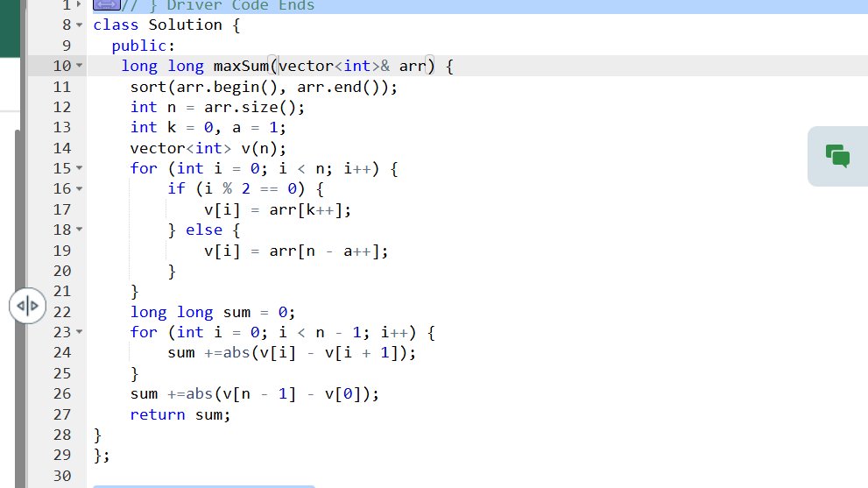The width and height of the screenshot is (868, 488).
Task: Click 'vector<int> v(n);' declaration
Action: (x=208, y=148)
